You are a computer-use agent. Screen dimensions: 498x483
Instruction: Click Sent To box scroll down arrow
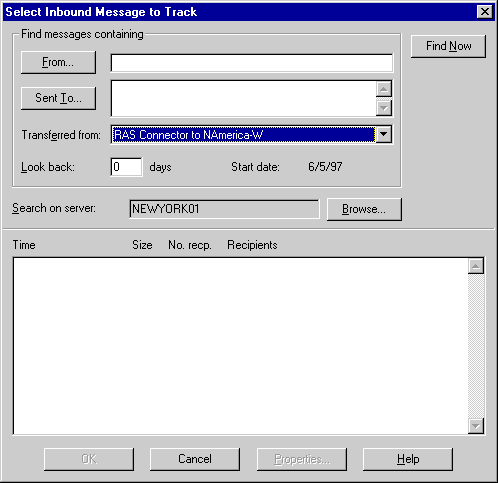384,108
